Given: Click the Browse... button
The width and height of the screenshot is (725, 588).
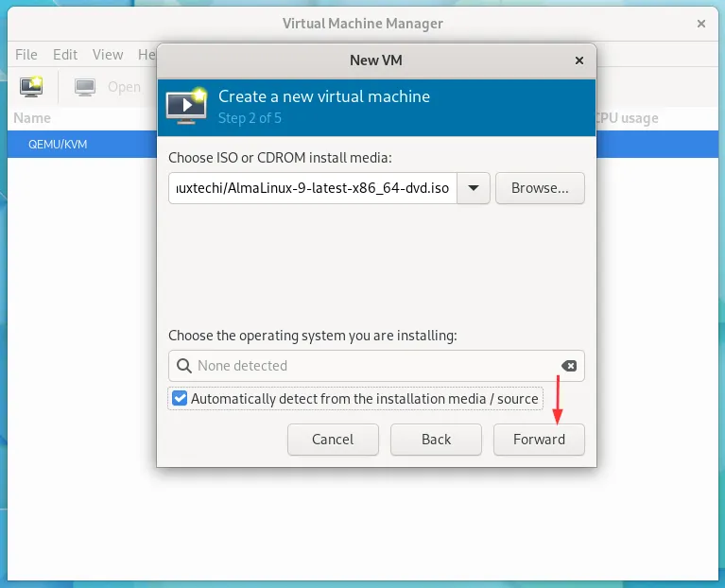Looking at the screenshot, I should pyautogui.click(x=540, y=188).
